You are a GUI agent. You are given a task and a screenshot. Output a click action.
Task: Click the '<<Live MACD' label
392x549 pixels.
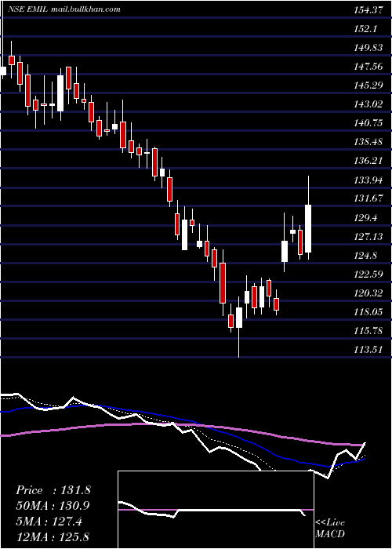click(x=330, y=529)
